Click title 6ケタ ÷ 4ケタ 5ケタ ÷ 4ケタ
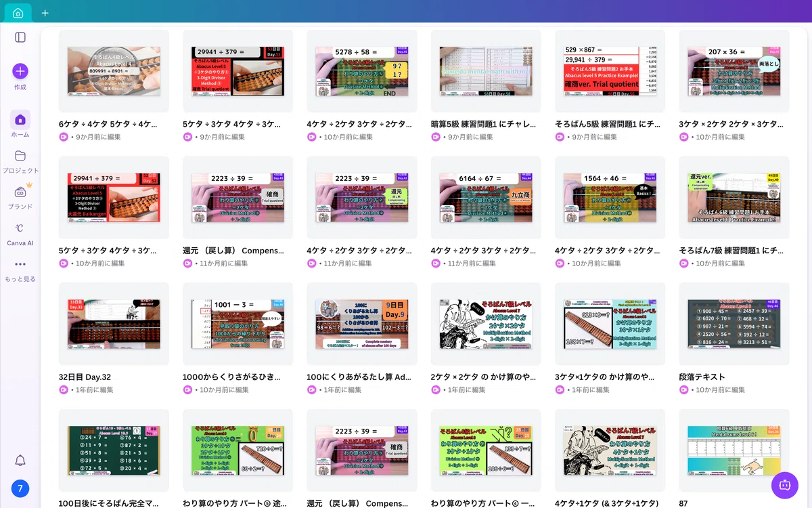 [108, 124]
